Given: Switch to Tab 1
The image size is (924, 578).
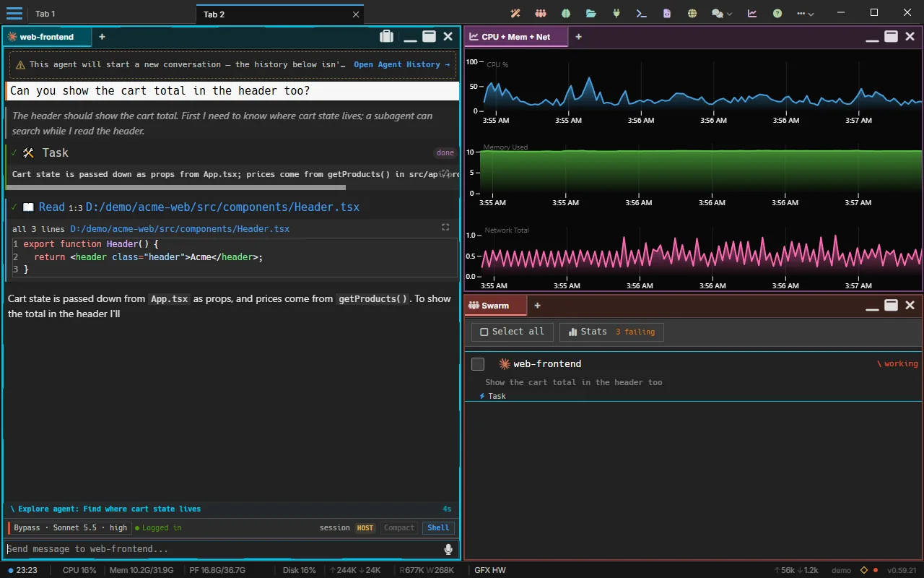Looking at the screenshot, I should click(x=45, y=14).
